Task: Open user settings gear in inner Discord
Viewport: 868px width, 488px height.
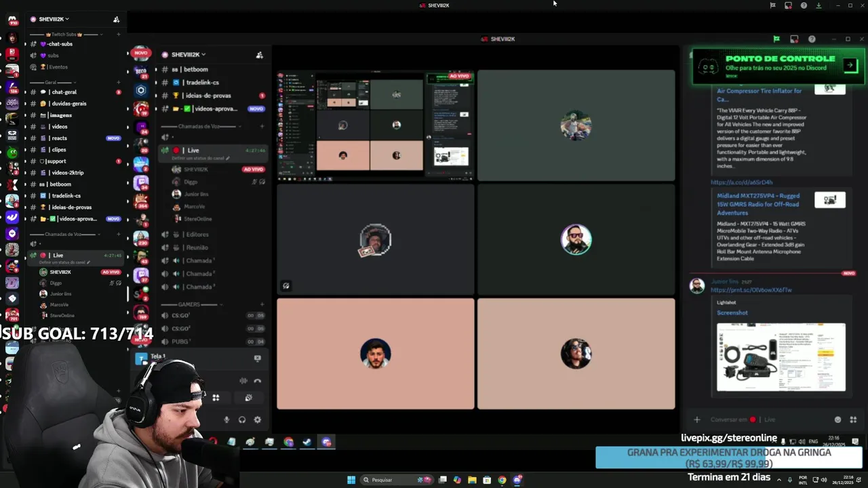Action: pyautogui.click(x=258, y=420)
